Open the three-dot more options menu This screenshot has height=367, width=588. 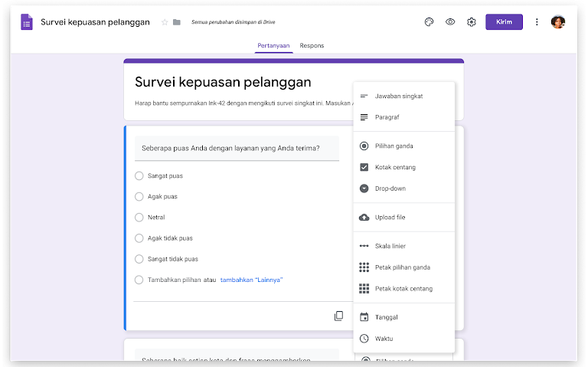point(537,22)
